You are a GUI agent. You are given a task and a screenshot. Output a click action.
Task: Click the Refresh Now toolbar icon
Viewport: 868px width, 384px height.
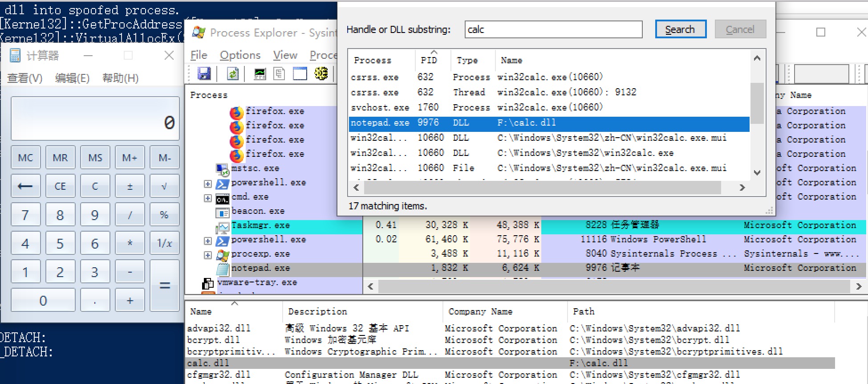coord(233,74)
